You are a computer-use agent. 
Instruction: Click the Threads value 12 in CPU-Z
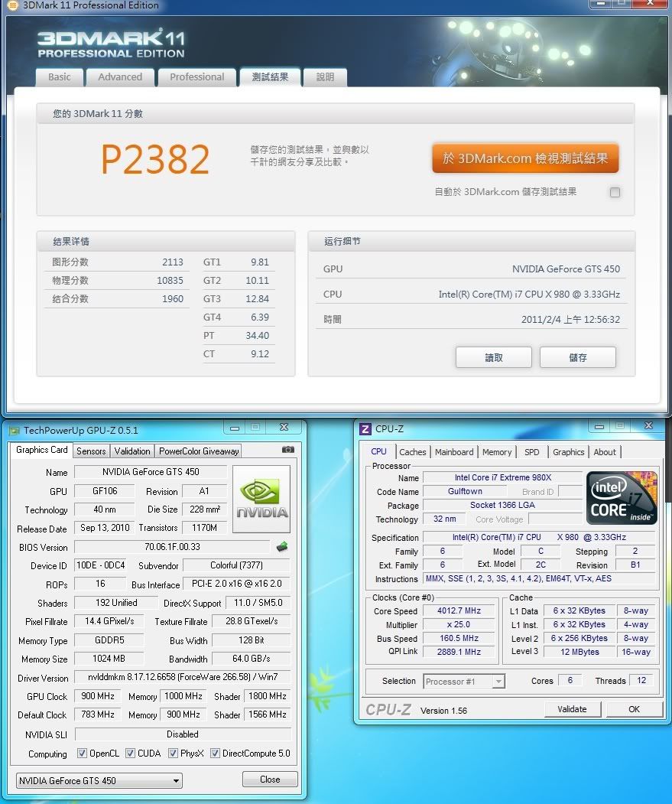point(641,680)
